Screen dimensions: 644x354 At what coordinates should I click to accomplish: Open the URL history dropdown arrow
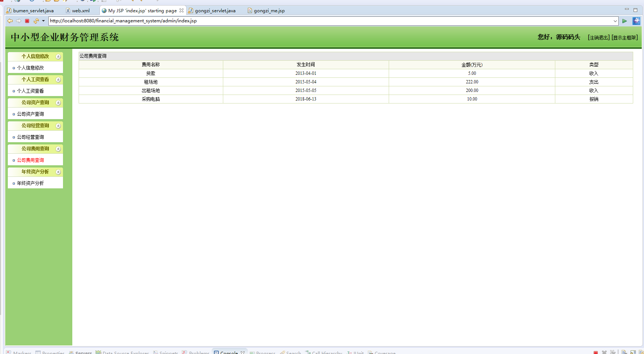click(615, 21)
